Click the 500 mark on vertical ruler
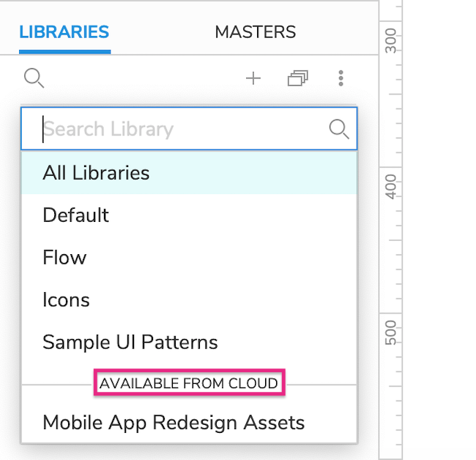 391,333
